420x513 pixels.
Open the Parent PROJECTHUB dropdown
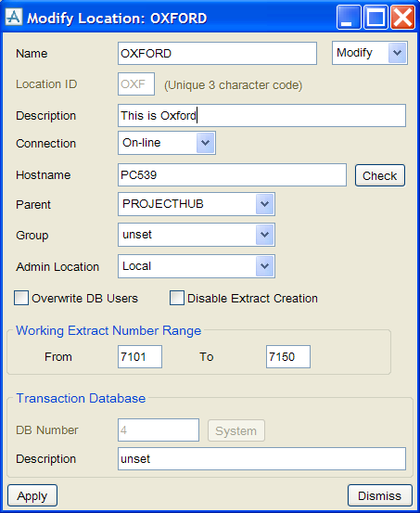click(197, 204)
